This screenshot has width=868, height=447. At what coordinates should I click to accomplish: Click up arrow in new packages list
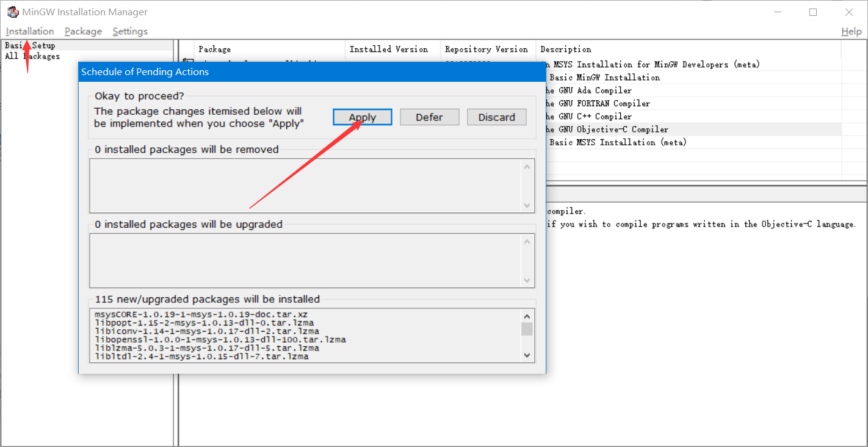tap(527, 316)
